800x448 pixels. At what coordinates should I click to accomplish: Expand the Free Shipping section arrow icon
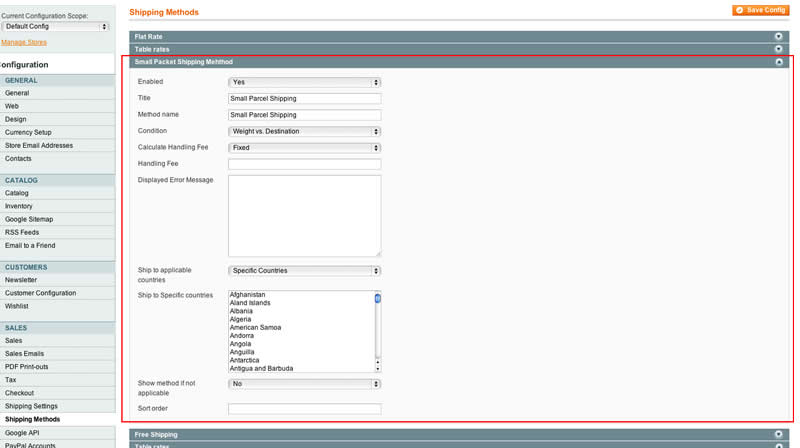tap(778, 435)
